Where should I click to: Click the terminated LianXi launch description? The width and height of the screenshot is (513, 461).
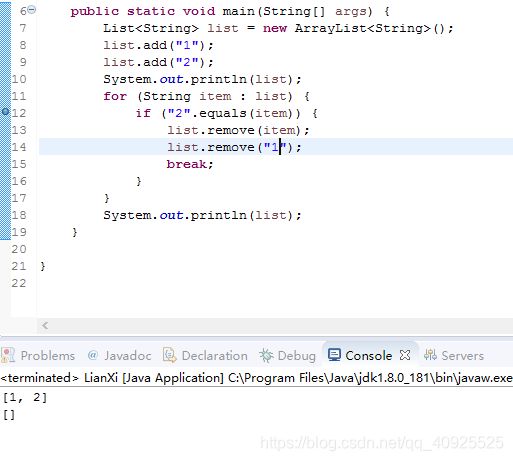(x=256, y=378)
